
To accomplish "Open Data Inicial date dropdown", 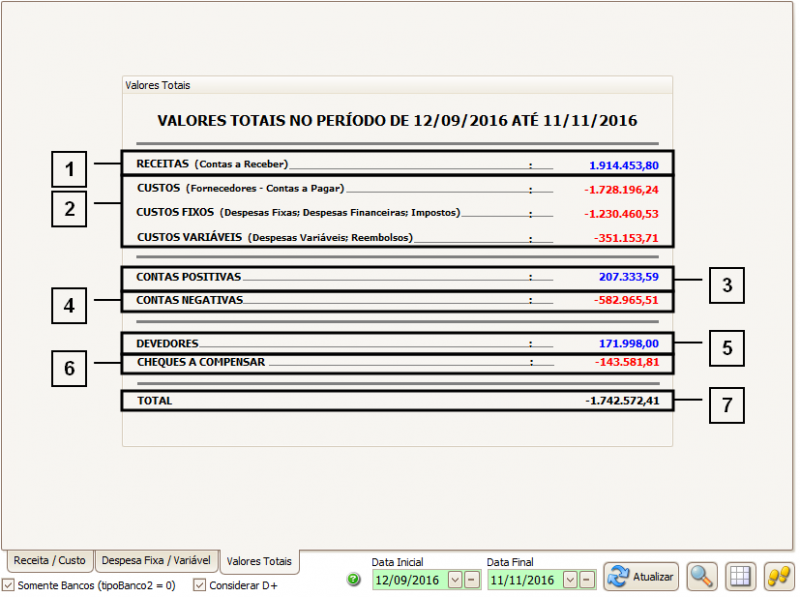I will (455, 580).
